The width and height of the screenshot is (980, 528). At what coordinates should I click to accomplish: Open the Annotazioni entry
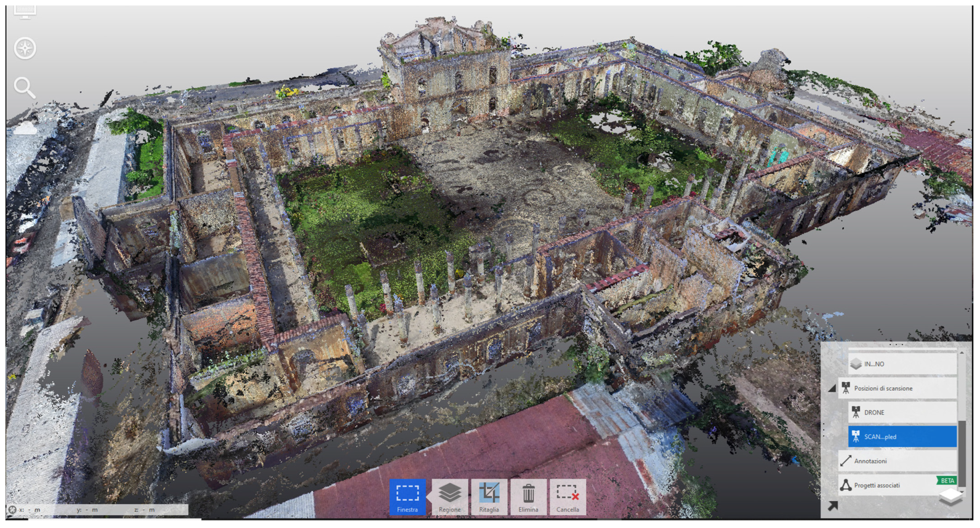[x=897, y=461]
